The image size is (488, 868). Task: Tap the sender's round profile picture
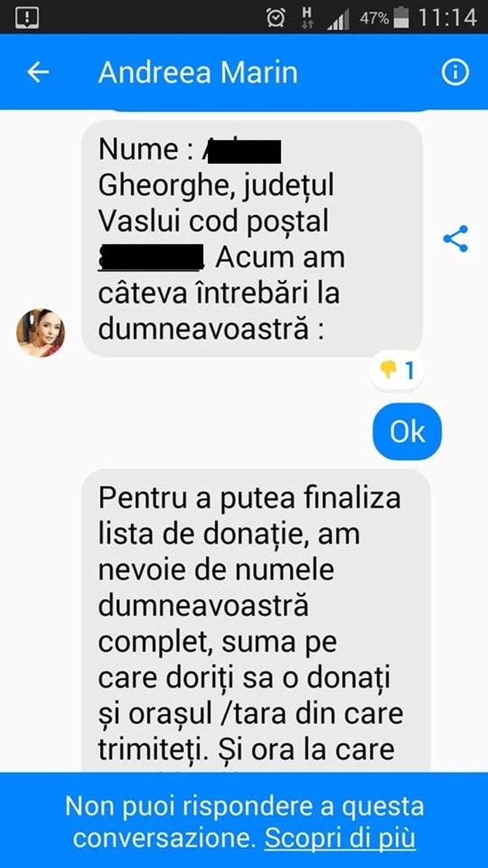pyautogui.click(x=40, y=332)
